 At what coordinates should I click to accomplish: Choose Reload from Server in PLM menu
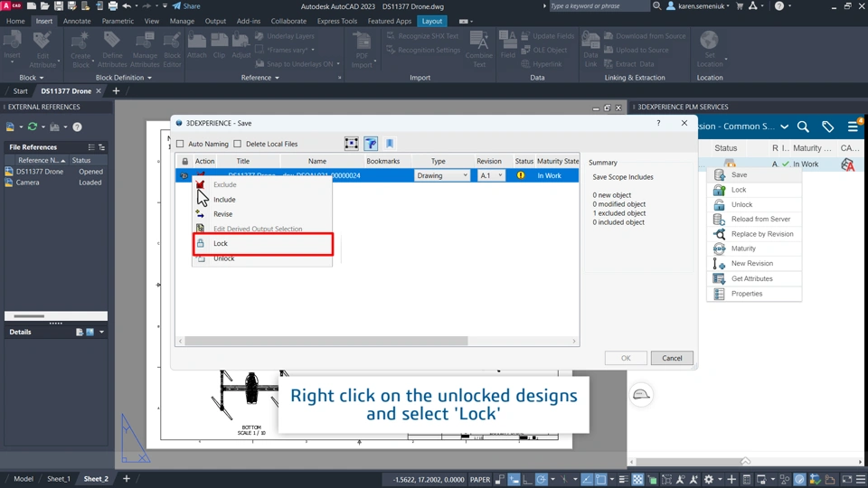tap(754, 219)
